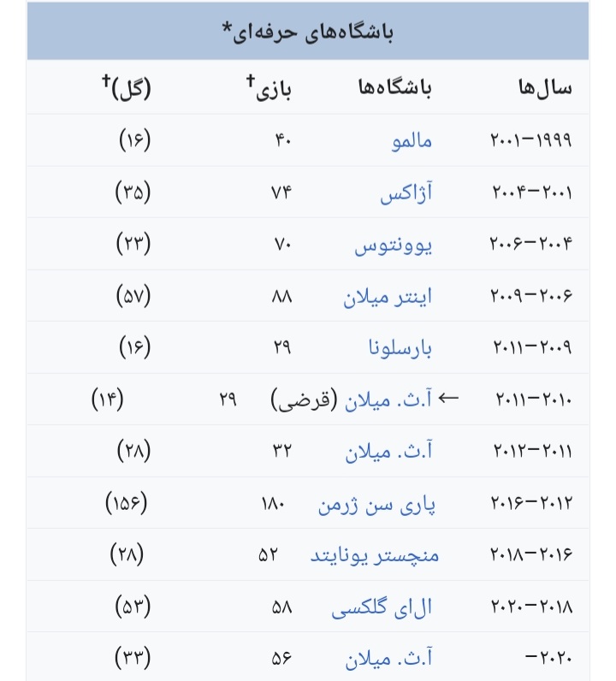616x681 pixels.
Task: Open آ.ث. میلان link for 2011–2012
Action: click(x=388, y=452)
